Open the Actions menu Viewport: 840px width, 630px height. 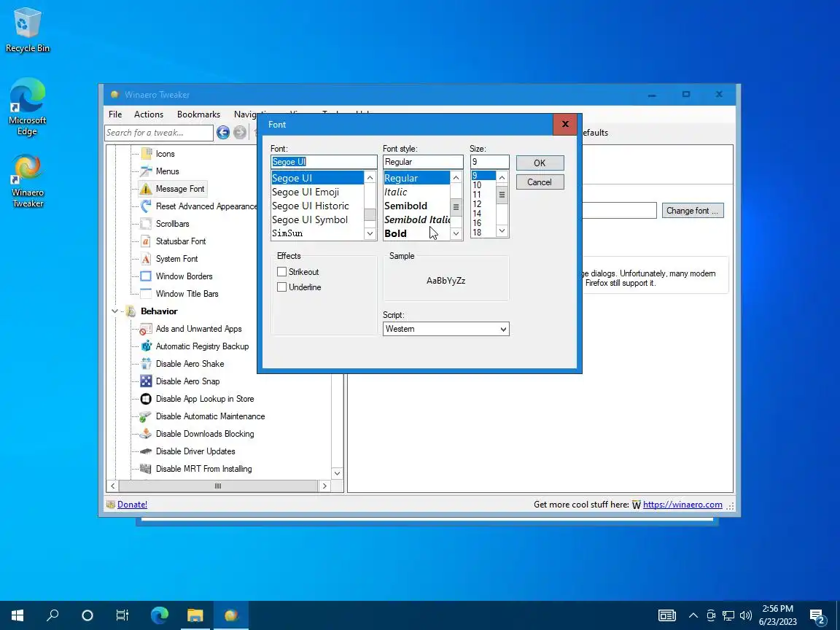coord(149,114)
